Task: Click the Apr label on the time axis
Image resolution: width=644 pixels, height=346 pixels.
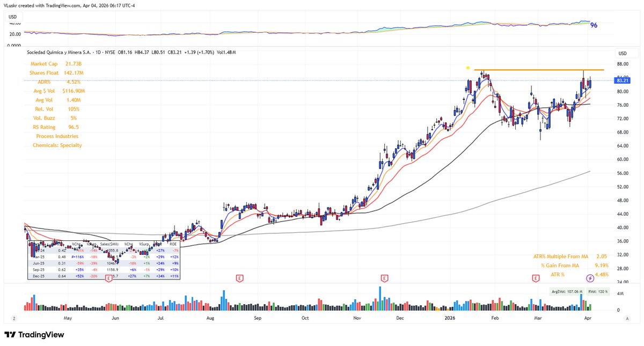Action: 589,318
